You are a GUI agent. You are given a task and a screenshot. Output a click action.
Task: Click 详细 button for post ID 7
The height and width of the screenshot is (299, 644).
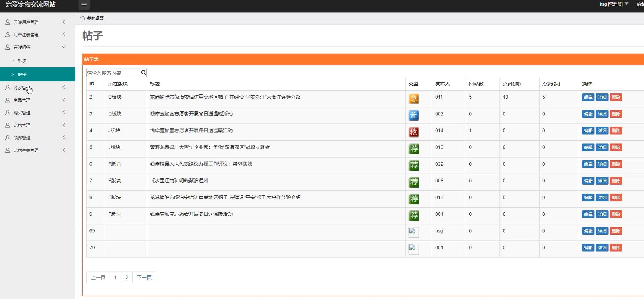pos(602,181)
